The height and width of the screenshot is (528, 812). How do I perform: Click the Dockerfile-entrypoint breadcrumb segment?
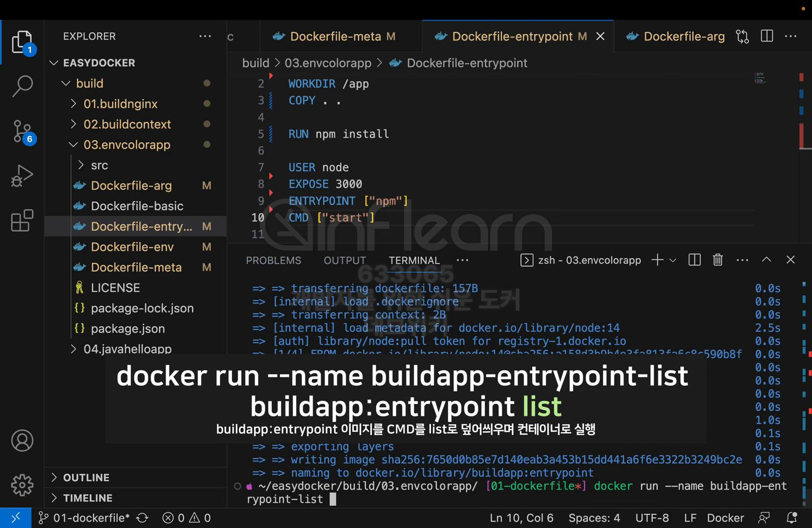459,63
